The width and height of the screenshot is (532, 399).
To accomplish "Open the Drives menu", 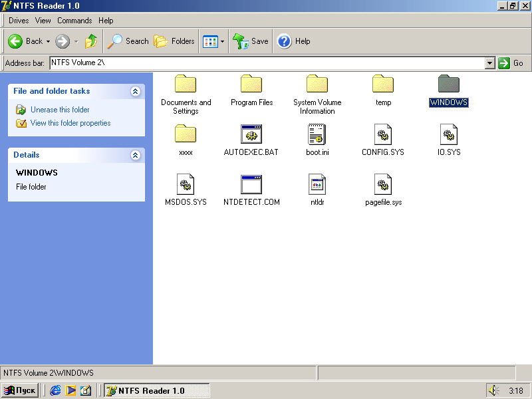I will [18, 21].
